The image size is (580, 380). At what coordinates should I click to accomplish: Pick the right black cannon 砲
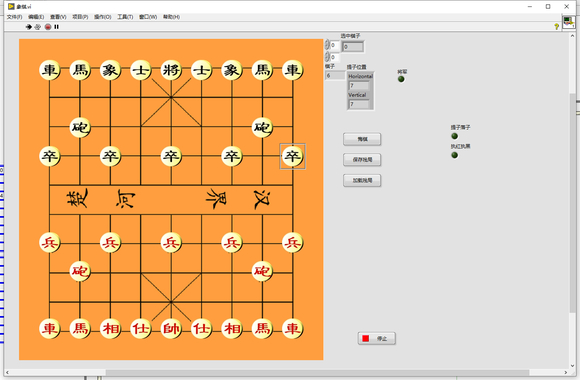[262, 127]
